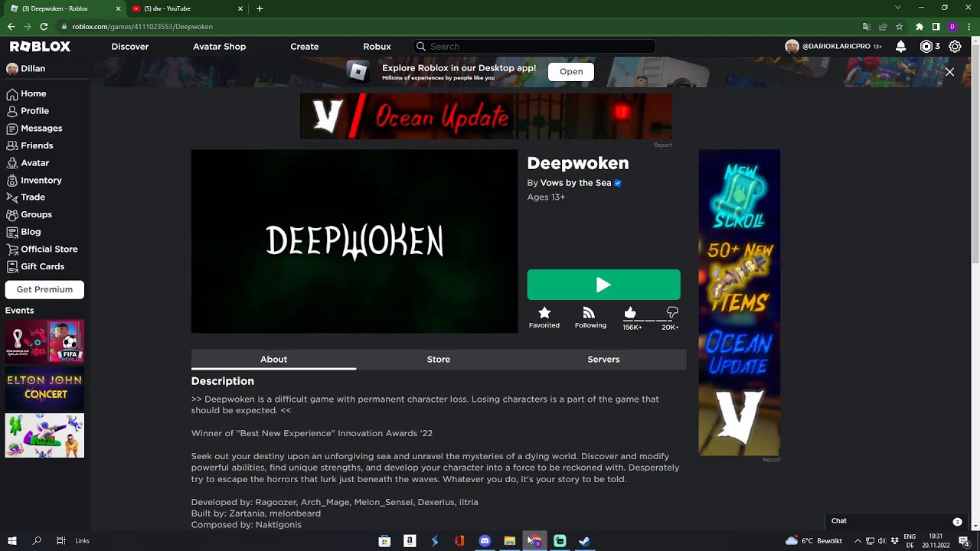
Task: Open File Explorer from the taskbar
Action: 509,541
